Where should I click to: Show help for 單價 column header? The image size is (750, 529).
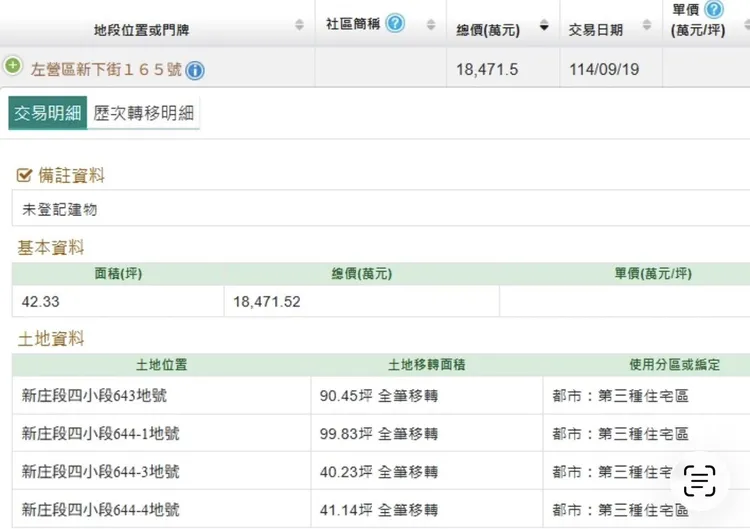[714, 9]
